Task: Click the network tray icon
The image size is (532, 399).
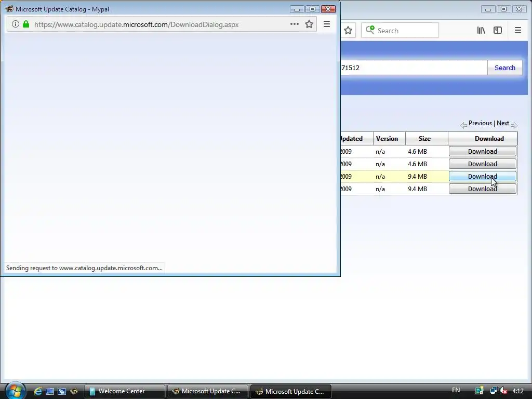Action: coord(494,391)
